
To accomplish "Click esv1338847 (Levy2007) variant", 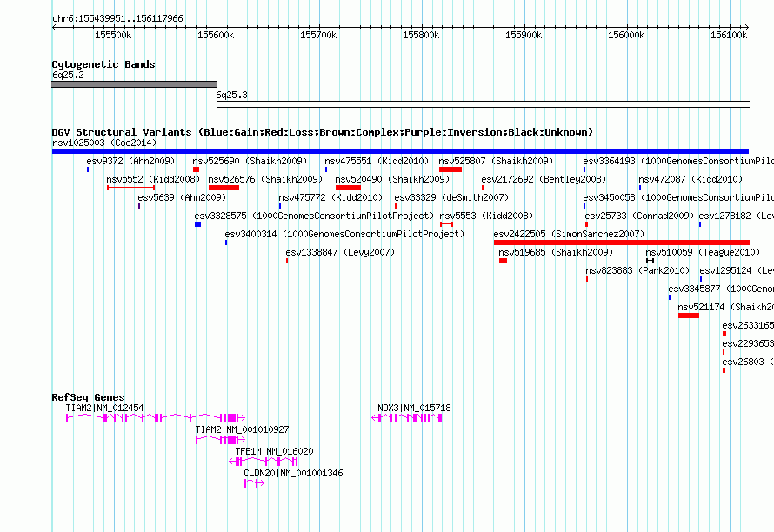I will [340, 252].
